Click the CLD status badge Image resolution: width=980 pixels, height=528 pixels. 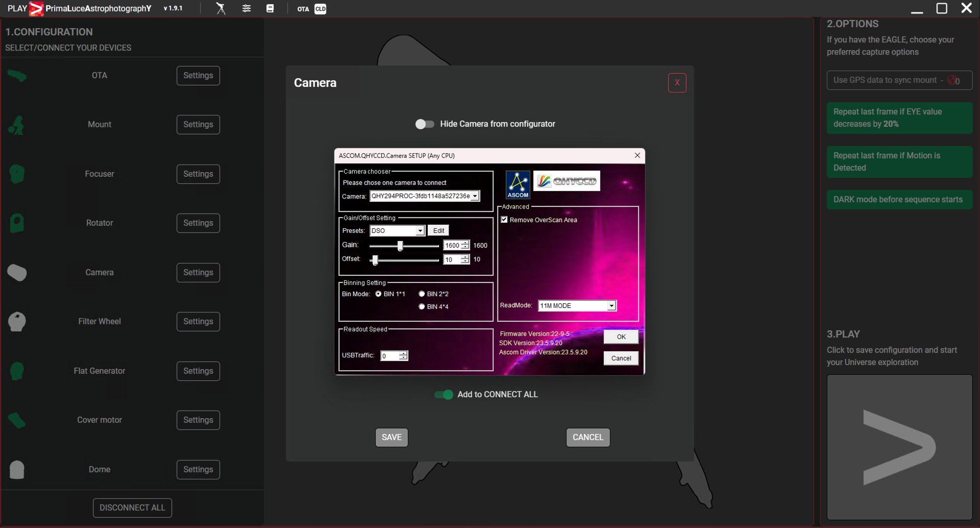(x=320, y=9)
